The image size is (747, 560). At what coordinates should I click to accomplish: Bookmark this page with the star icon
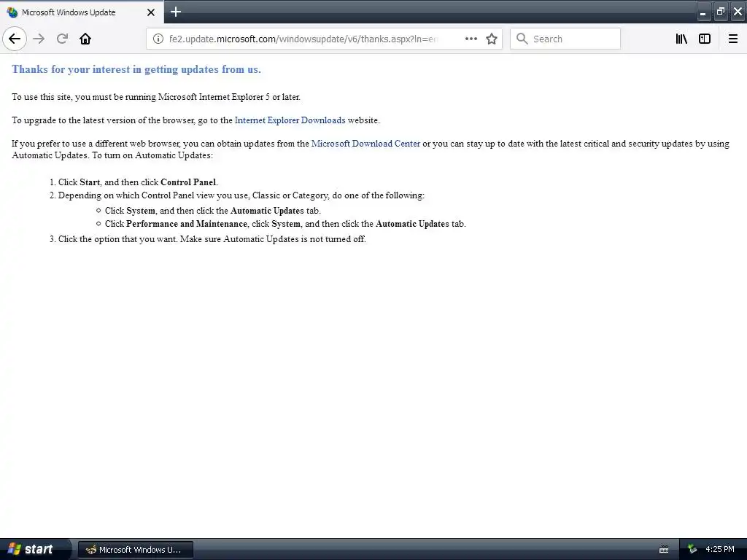click(492, 39)
